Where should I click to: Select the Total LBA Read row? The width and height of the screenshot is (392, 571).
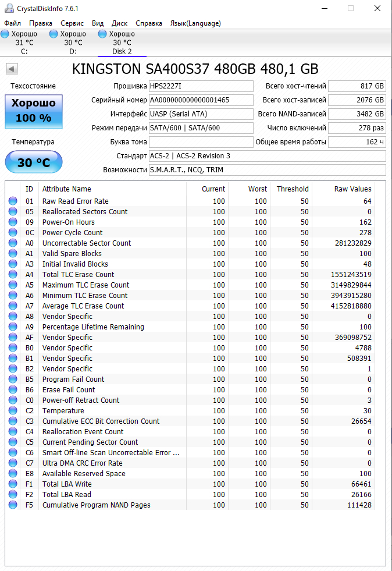click(190, 495)
